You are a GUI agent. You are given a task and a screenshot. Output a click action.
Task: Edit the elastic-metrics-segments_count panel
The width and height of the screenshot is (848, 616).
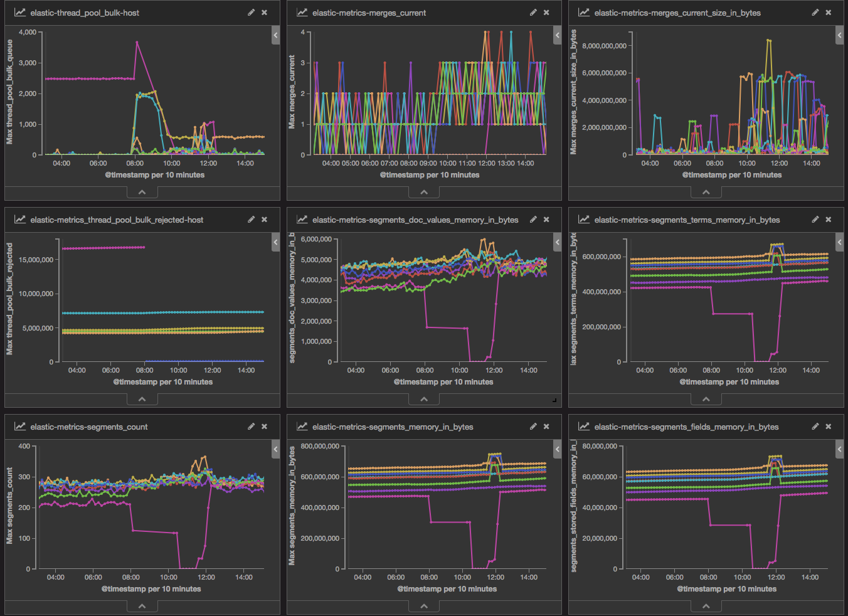251,427
